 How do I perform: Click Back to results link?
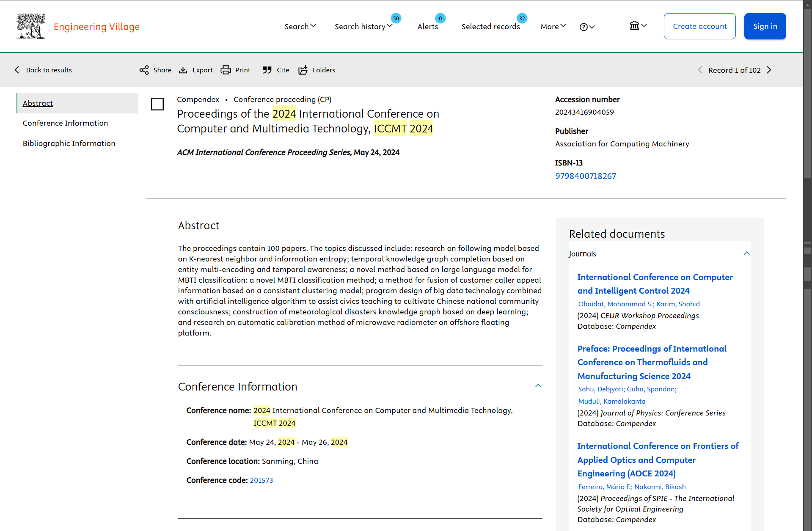(x=49, y=70)
